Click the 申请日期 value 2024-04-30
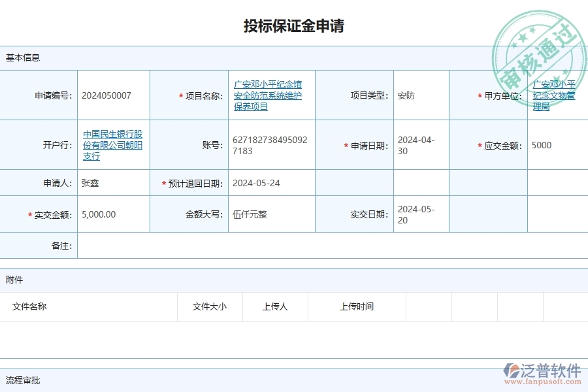Viewport: 588px width, 392px height. (414, 145)
